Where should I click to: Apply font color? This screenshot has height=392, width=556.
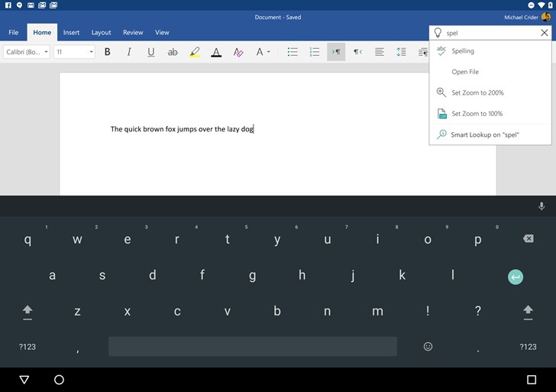tap(216, 52)
